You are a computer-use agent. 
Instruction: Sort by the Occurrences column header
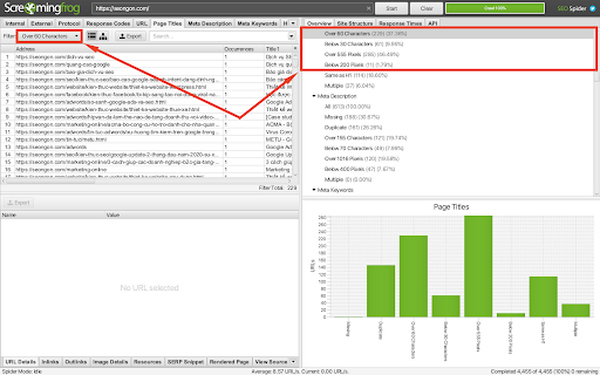(x=244, y=49)
